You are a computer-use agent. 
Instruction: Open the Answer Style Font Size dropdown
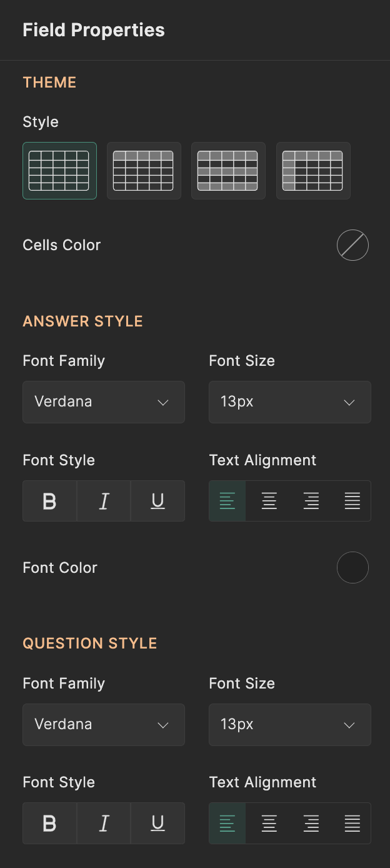[290, 402]
